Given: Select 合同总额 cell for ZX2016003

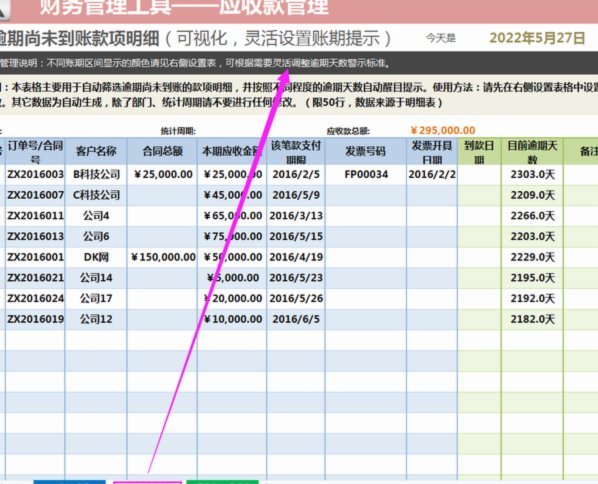Looking at the screenshot, I should 162,175.
